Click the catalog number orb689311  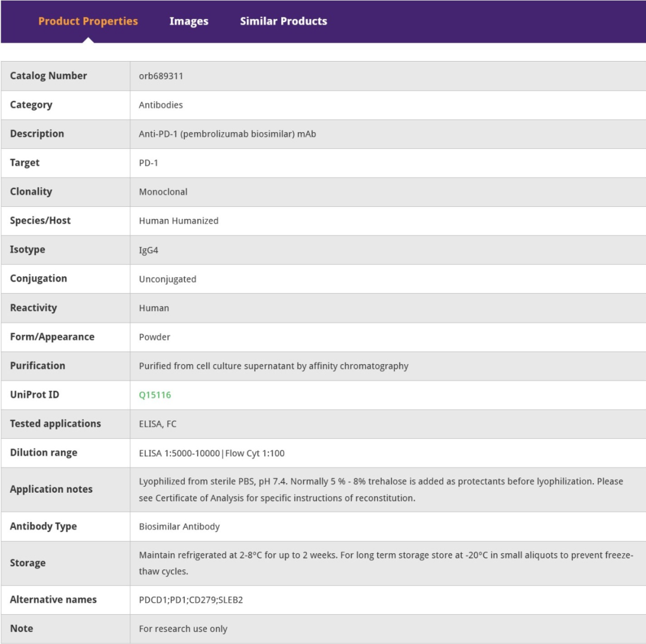click(161, 76)
